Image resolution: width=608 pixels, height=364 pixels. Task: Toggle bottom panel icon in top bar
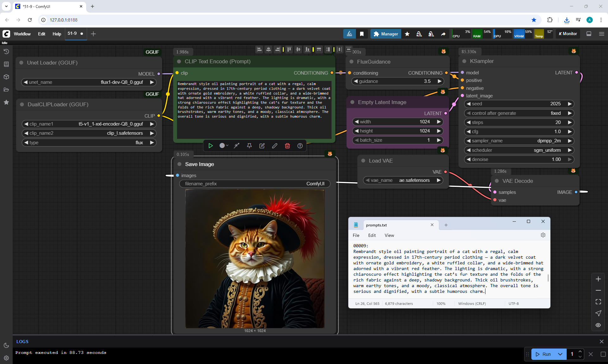[589, 34]
